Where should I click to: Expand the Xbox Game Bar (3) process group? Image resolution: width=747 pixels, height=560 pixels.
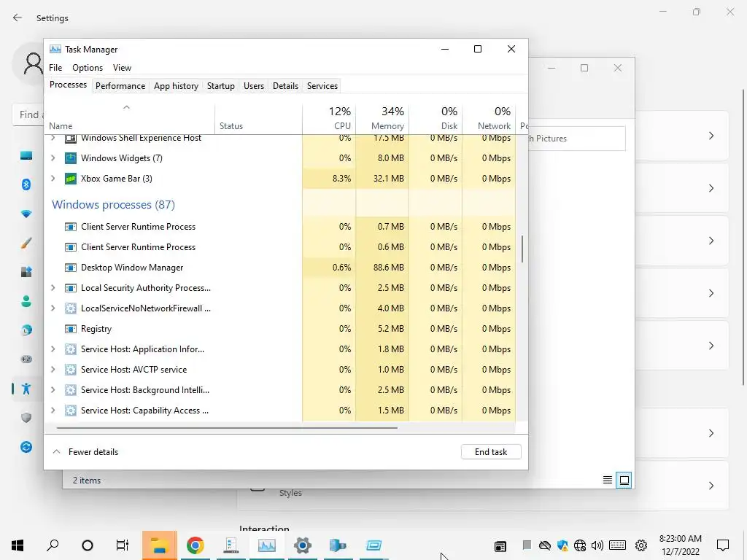(53, 179)
